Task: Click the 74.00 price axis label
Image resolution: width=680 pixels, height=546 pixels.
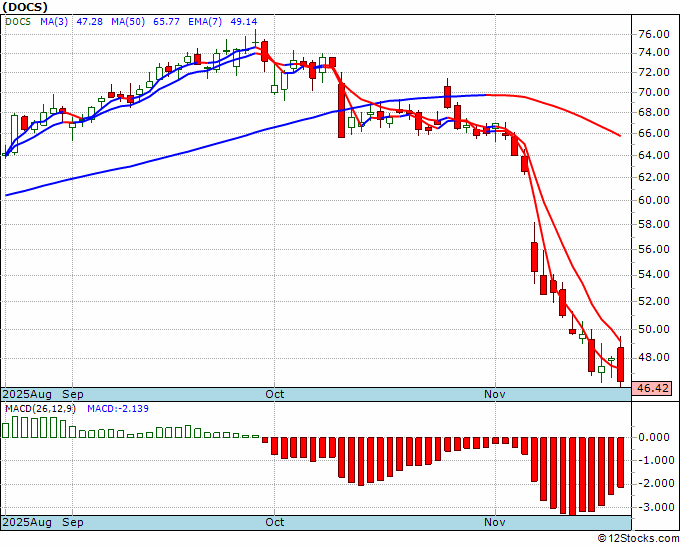Action: (x=654, y=53)
